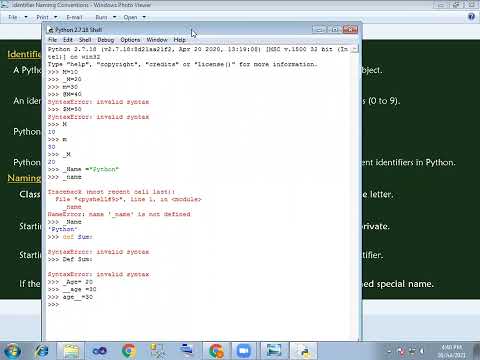Open Windows Explorer folder taskbar icon
Screen dimensions: 480x360
click(x=71, y=351)
